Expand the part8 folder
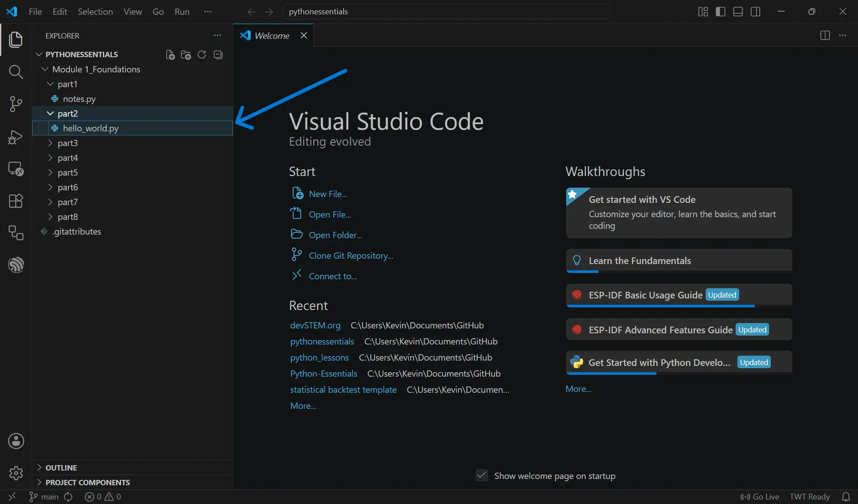The height and width of the screenshot is (504, 858). click(x=132, y=217)
